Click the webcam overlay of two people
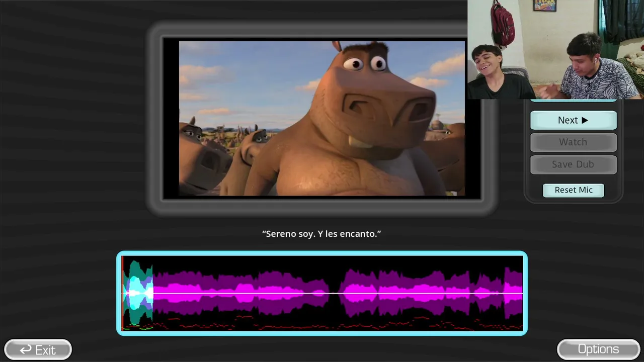This screenshot has height=362, width=644. [555, 49]
